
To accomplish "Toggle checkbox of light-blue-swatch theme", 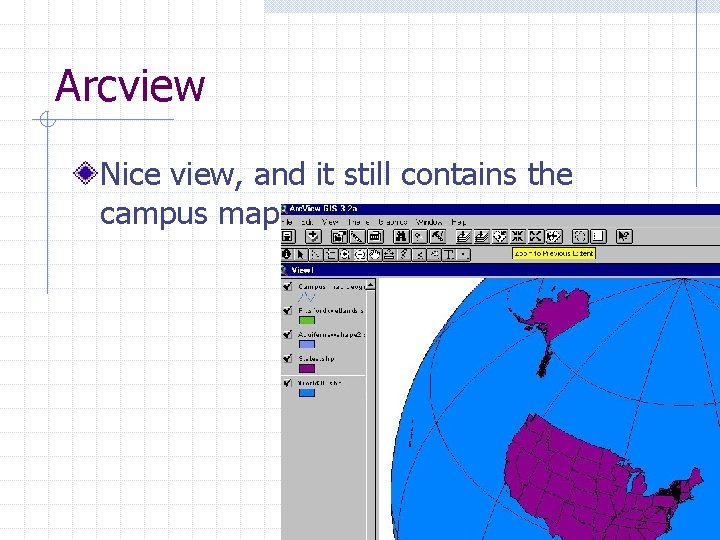I will pyautogui.click(x=287, y=334).
